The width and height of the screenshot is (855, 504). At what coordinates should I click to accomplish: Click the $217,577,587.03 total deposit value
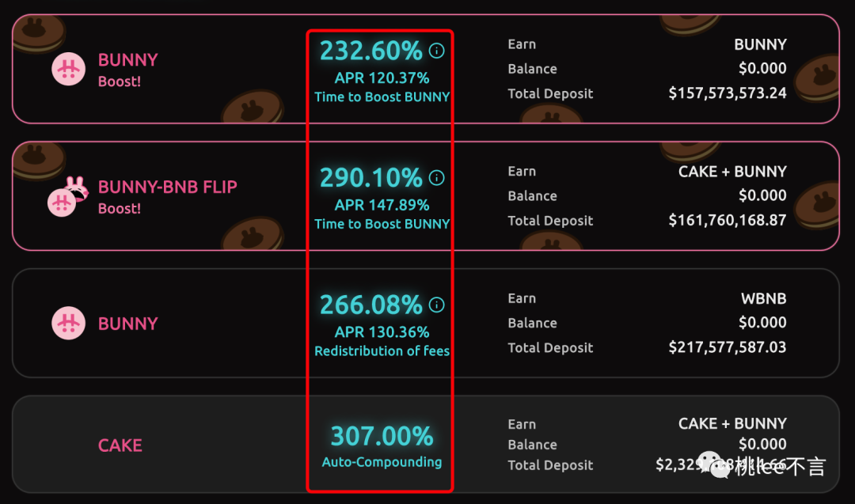click(x=728, y=347)
